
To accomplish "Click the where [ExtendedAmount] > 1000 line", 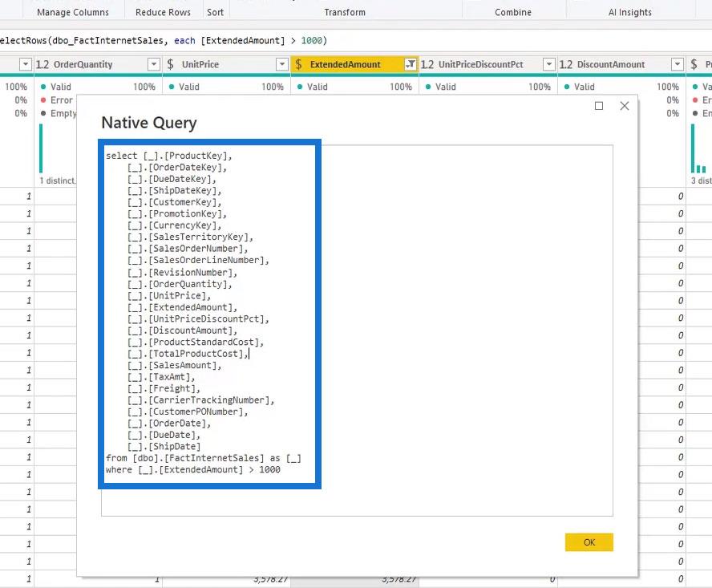I will pos(193,469).
